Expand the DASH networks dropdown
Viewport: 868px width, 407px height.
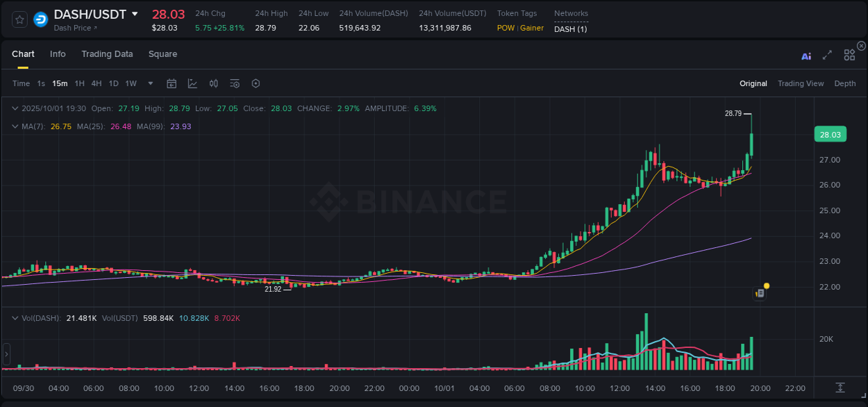pyautogui.click(x=570, y=28)
